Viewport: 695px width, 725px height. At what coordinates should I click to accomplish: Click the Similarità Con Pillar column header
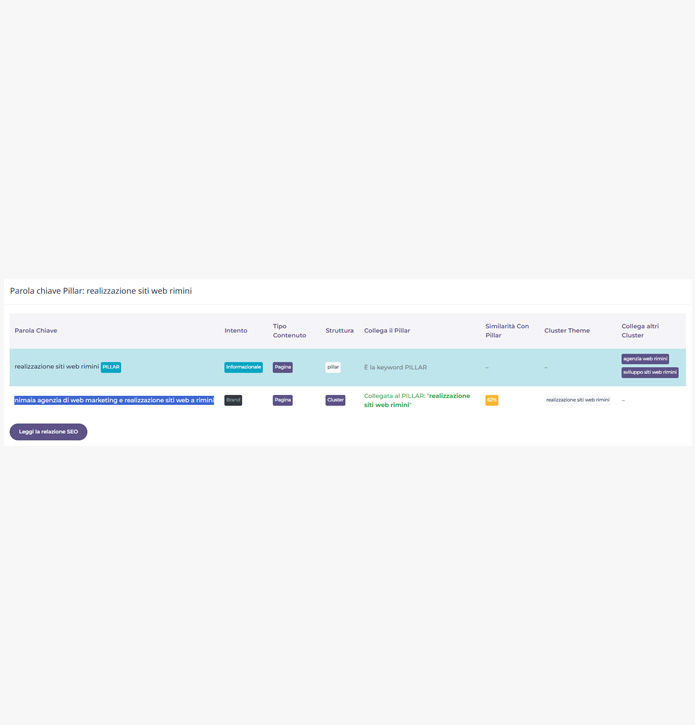tap(507, 330)
